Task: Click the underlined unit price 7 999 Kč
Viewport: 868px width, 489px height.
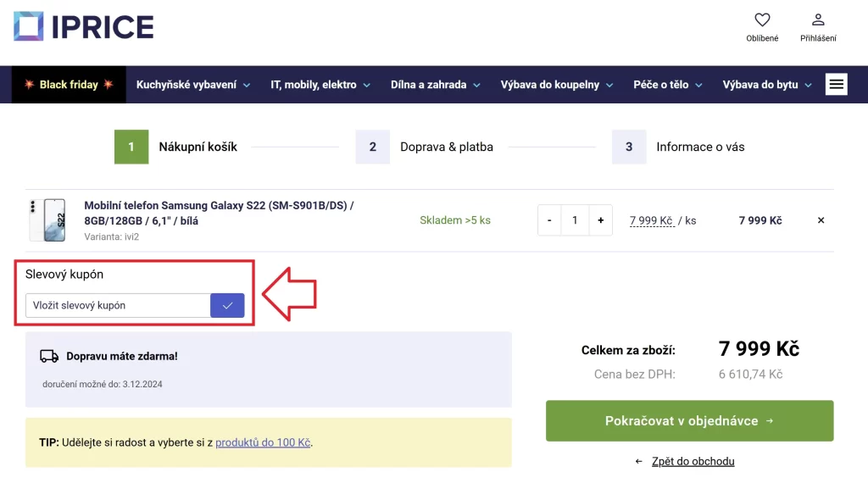Action: click(x=652, y=220)
